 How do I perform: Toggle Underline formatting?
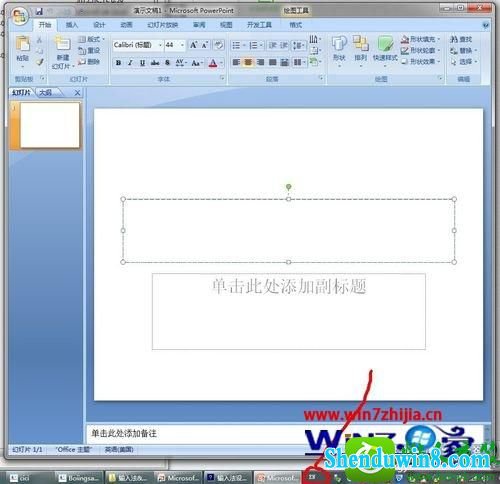[x=142, y=63]
